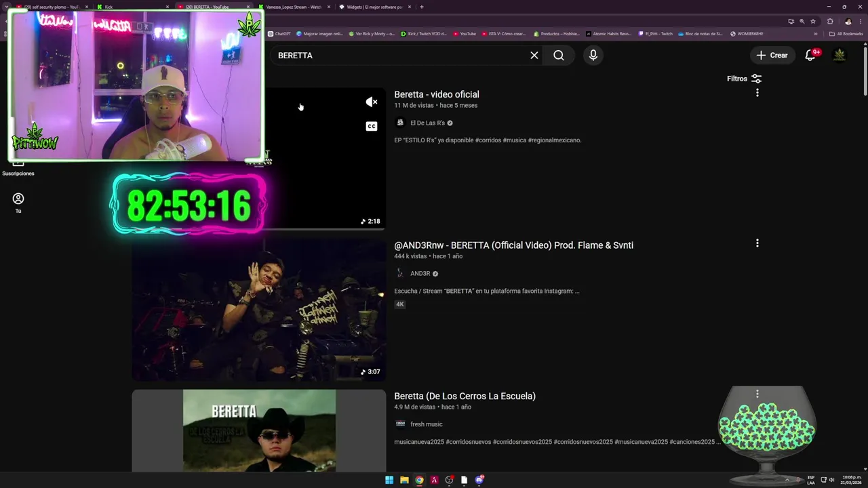This screenshot has height=488, width=868.
Task: Switch ESP LAA keyboard language indicator
Action: [811, 480]
